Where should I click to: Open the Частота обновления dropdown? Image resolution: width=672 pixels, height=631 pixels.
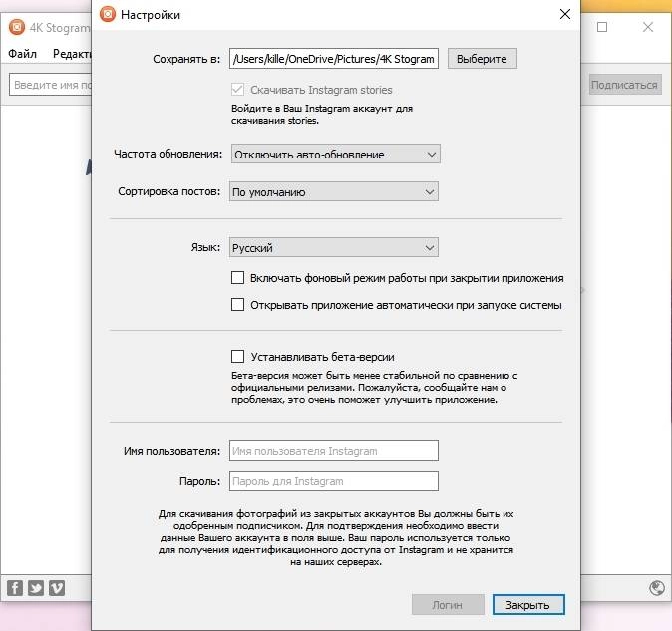coord(336,154)
